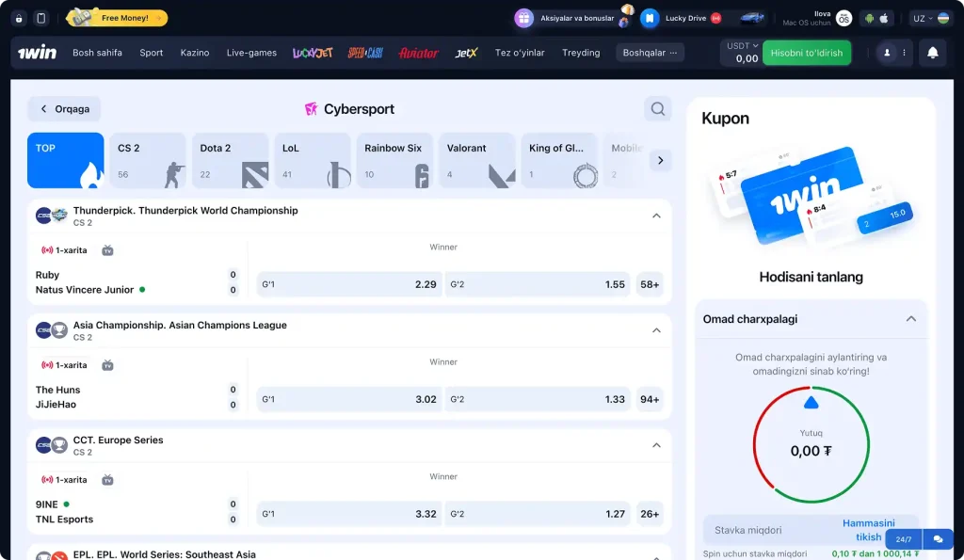The image size is (964, 560).
Task: Collapse the CCT Europe Series section
Action: tap(656, 445)
